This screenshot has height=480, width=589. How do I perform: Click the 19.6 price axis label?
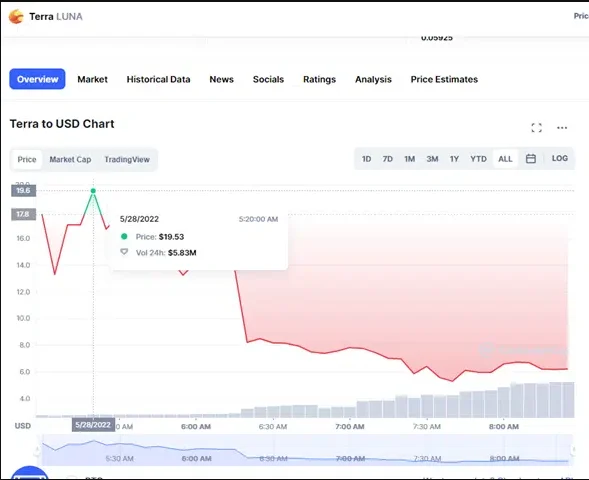click(23, 190)
